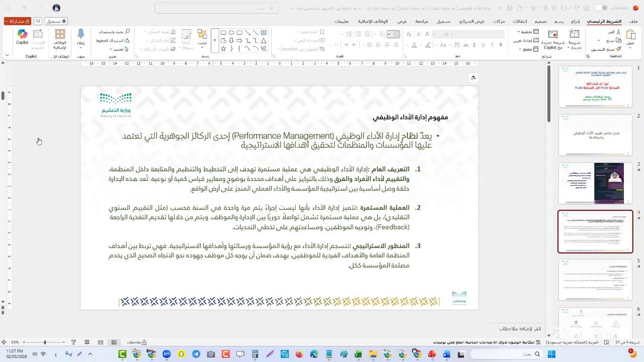Select the star shape in shapes gallery
This screenshot has height=362, width=644.
tap(223, 49)
